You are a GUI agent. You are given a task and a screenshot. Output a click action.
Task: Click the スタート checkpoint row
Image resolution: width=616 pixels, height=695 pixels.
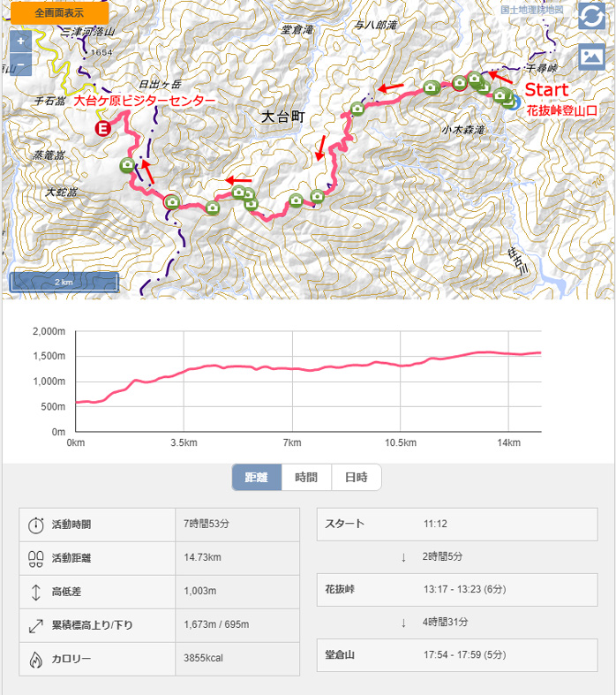tap(456, 524)
